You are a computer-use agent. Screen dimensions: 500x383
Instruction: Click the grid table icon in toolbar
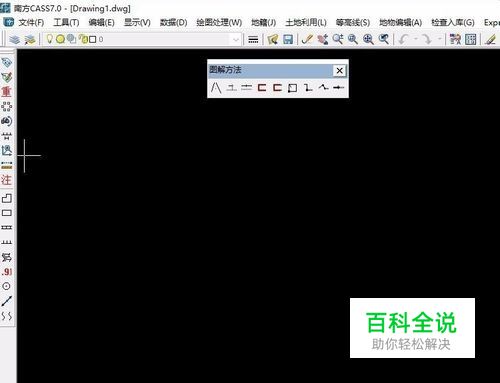[470, 39]
